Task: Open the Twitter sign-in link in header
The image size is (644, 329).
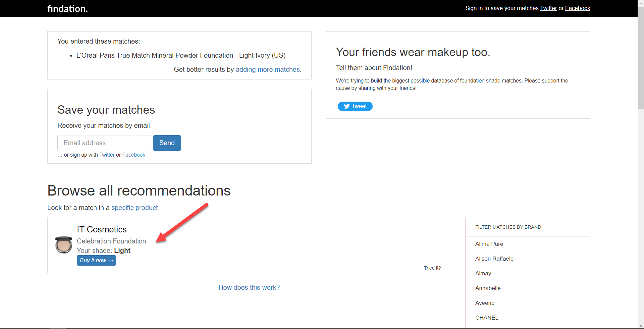Action: pos(548,8)
